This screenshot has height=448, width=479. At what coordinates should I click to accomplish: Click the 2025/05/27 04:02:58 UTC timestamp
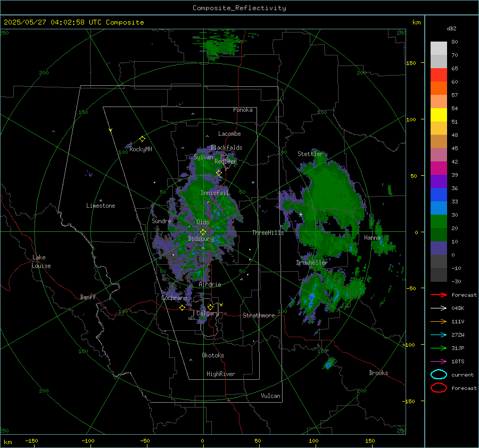tap(74, 22)
